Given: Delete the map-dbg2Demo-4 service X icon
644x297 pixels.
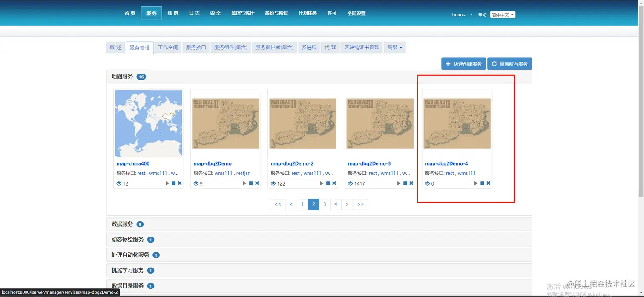Looking at the screenshot, I should (x=488, y=183).
